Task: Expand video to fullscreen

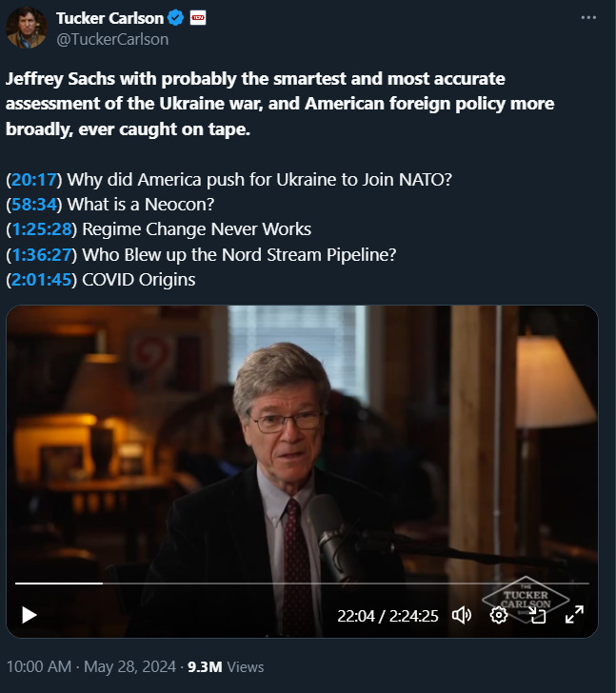Action: [574, 615]
